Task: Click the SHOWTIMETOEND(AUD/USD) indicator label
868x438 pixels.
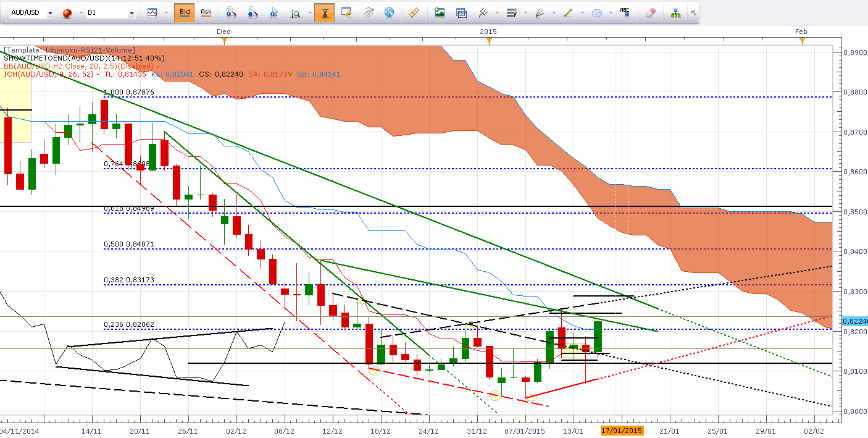Action: (x=83, y=57)
